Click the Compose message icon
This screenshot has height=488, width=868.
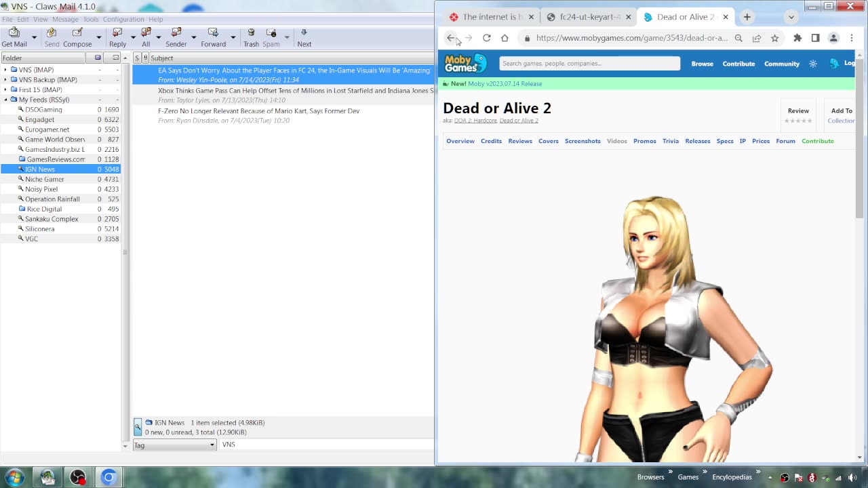[x=77, y=33]
